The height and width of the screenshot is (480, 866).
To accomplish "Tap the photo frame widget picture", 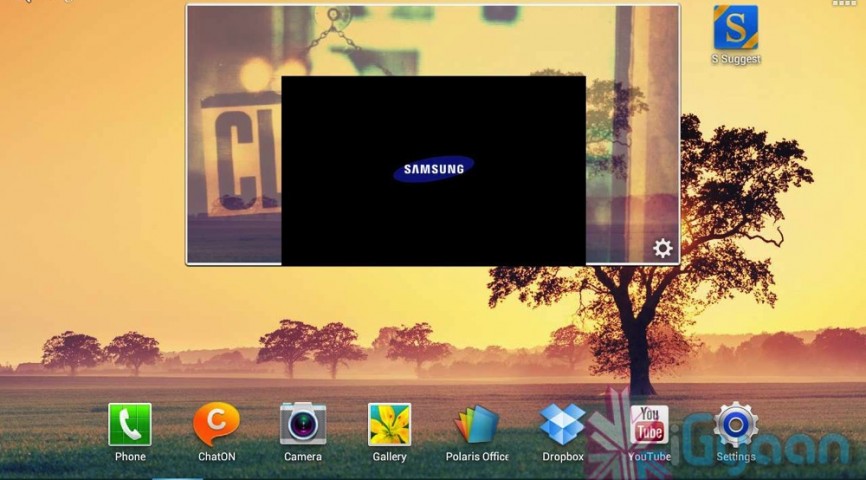I will (x=233, y=150).
